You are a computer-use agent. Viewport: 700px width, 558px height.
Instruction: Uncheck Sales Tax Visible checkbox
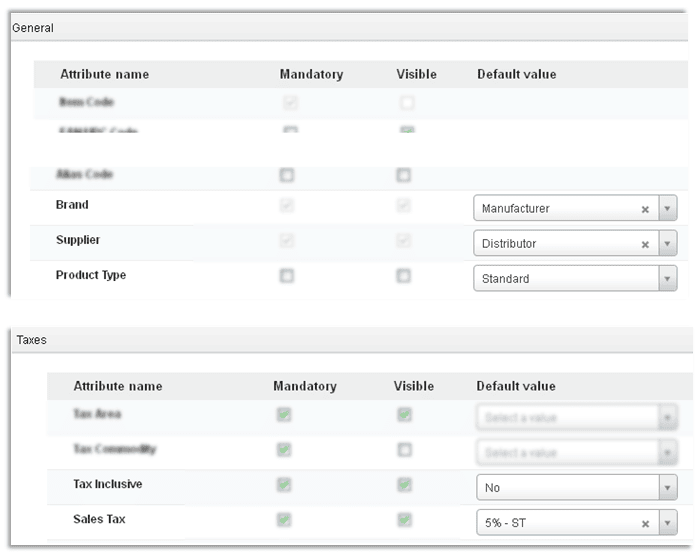coord(404,520)
